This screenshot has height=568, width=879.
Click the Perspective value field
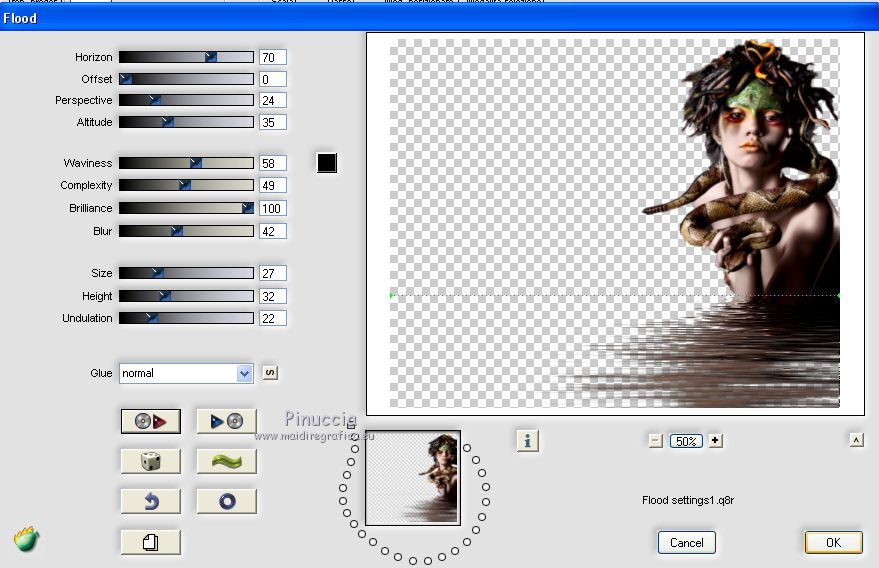tap(273, 100)
